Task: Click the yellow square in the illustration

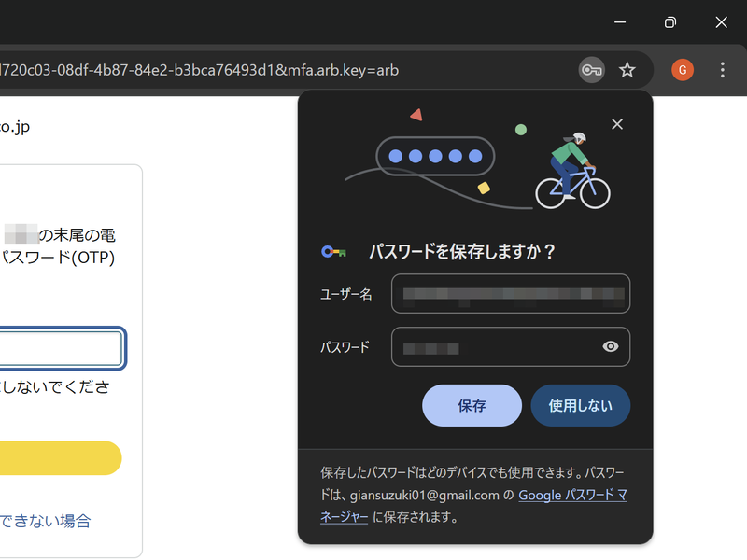Action: click(x=482, y=187)
